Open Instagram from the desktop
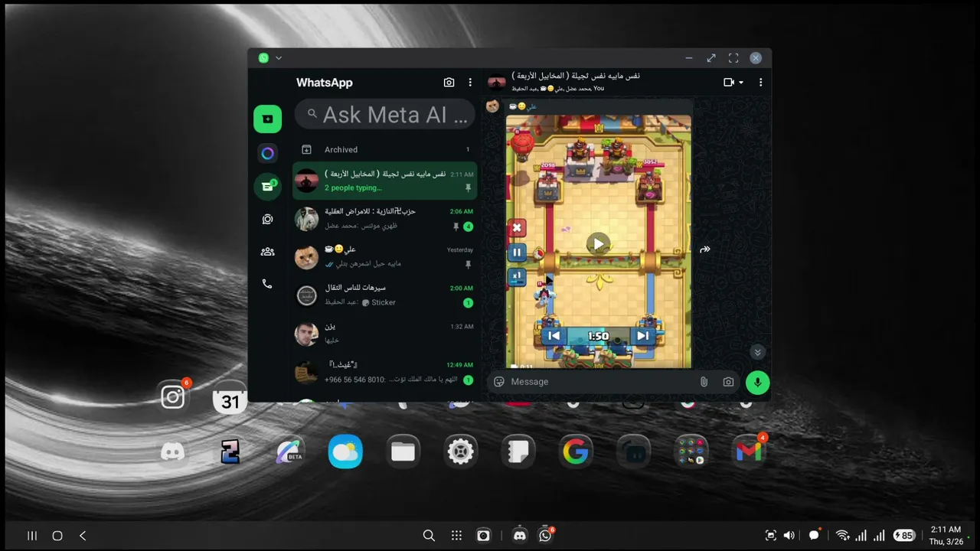 [173, 396]
